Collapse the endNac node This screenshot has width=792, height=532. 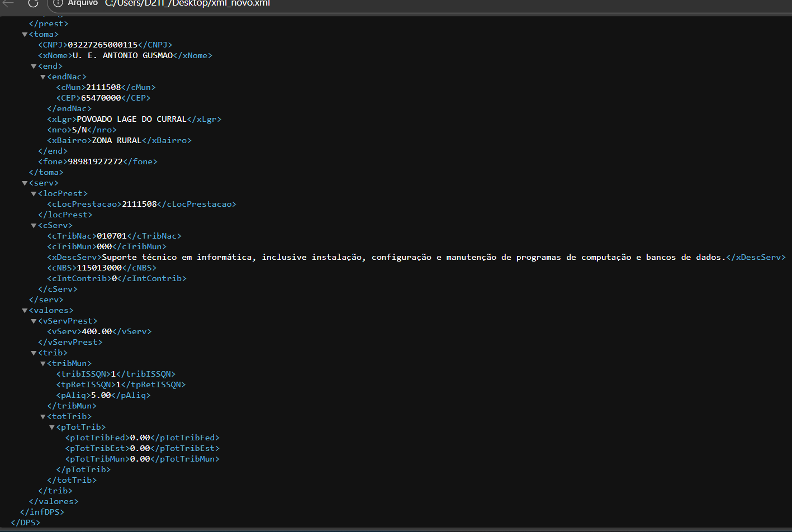click(43, 77)
